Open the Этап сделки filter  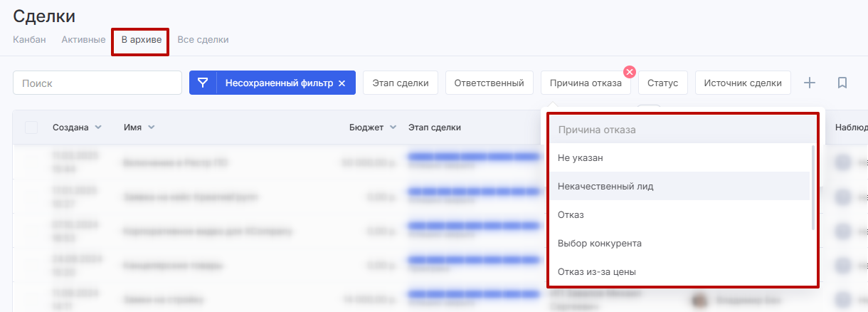point(401,83)
